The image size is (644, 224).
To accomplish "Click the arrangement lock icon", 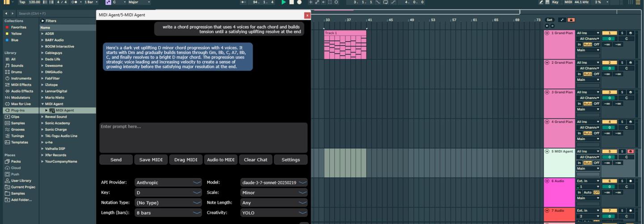I will coord(571,20).
